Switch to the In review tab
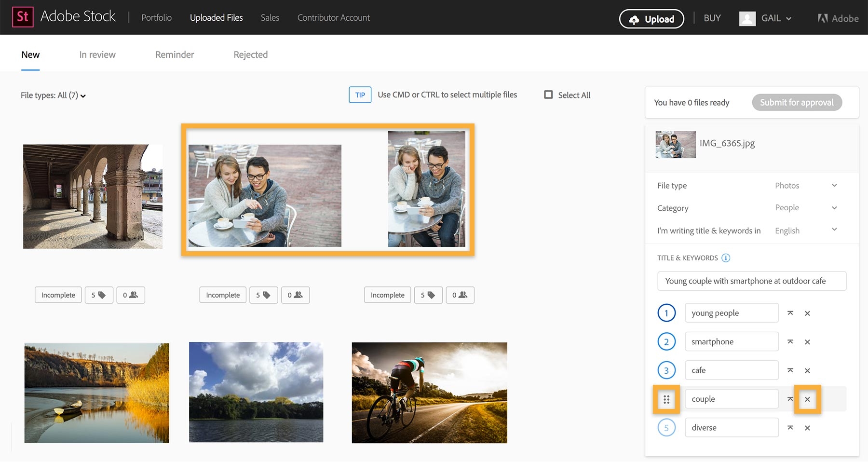 [x=97, y=54]
